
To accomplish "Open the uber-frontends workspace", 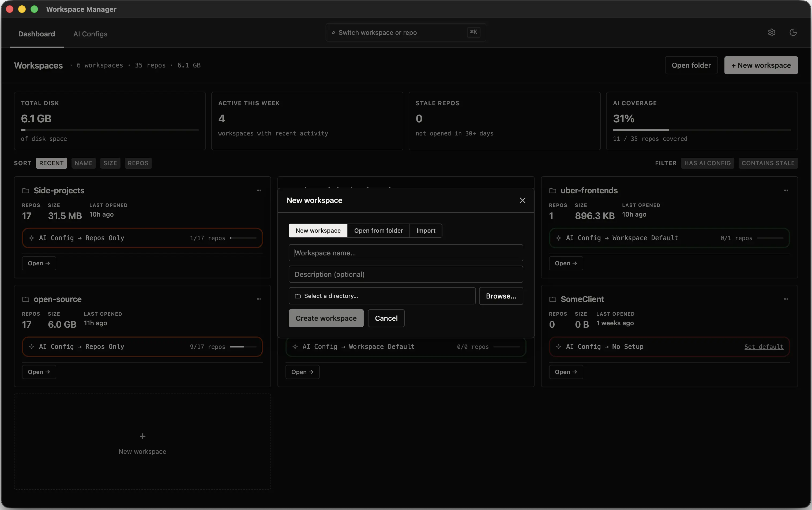I will coord(566,263).
